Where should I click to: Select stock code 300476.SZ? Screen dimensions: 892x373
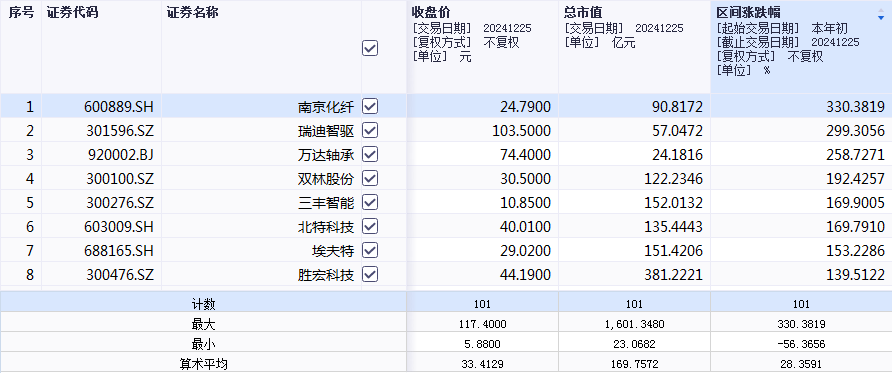[x=120, y=275]
